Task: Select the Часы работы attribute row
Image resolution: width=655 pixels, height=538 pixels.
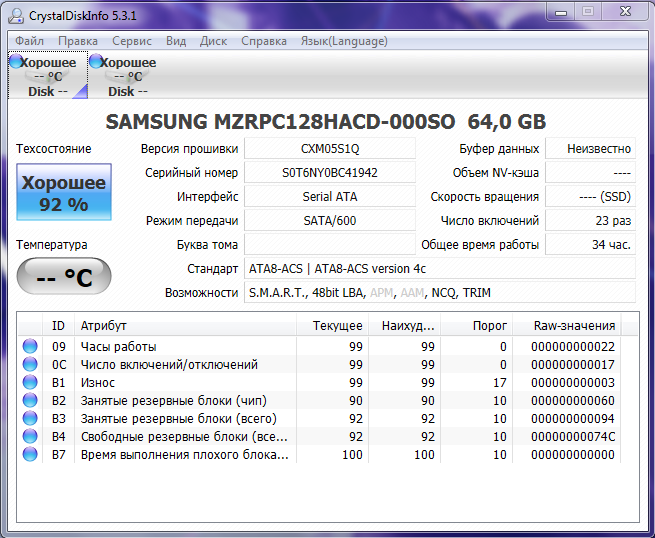Action: [320, 346]
